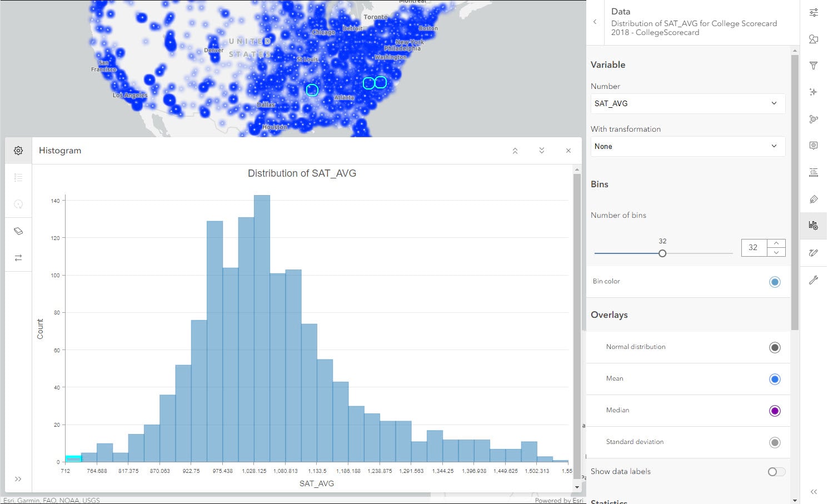This screenshot has height=504, width=828.
Task: Click the number of bins input showing 32
Action: 754,248
